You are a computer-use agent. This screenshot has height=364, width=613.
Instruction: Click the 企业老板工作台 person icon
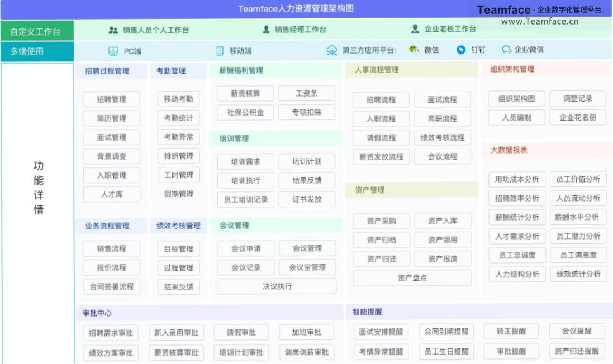(415, 29)
